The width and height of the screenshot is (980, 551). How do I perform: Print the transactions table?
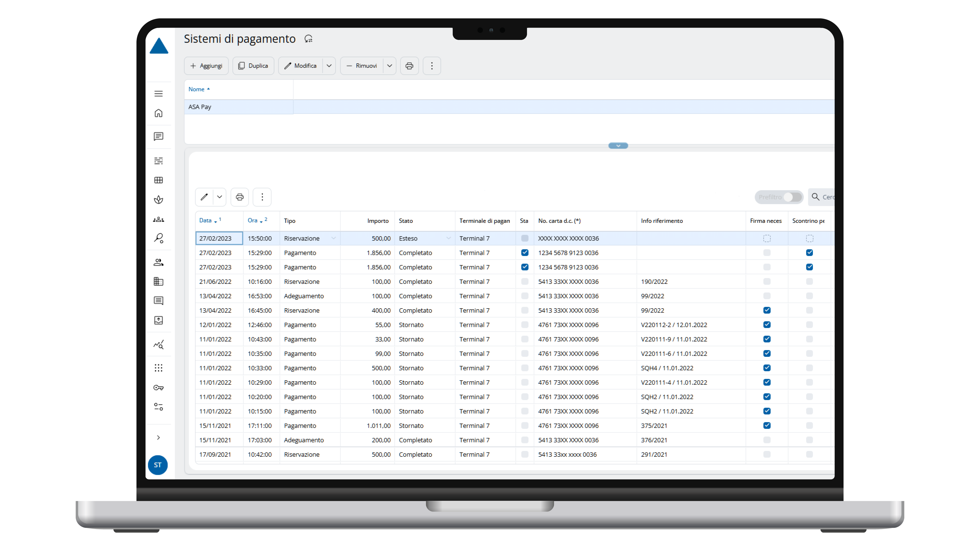pyautogui.click(x=240, y=197)
